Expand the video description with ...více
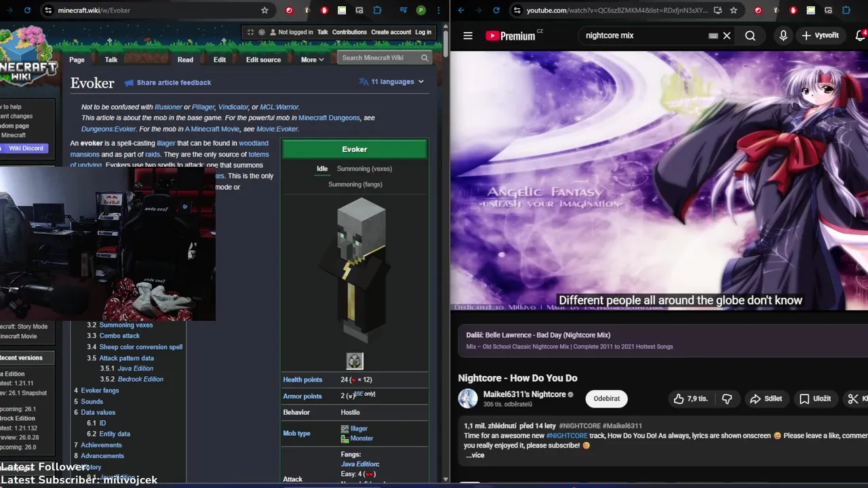Screen dimensions: 868x488 [x=475, y=455]
